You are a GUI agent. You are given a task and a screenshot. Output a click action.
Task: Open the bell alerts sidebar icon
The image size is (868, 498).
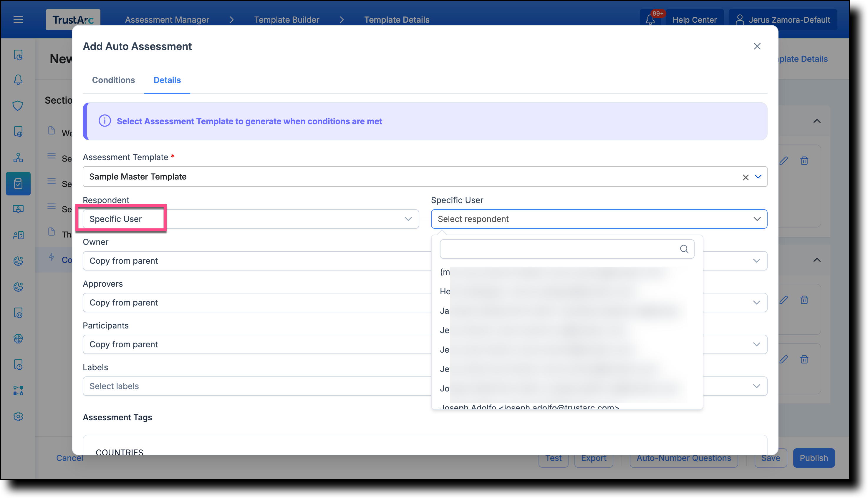18,80
